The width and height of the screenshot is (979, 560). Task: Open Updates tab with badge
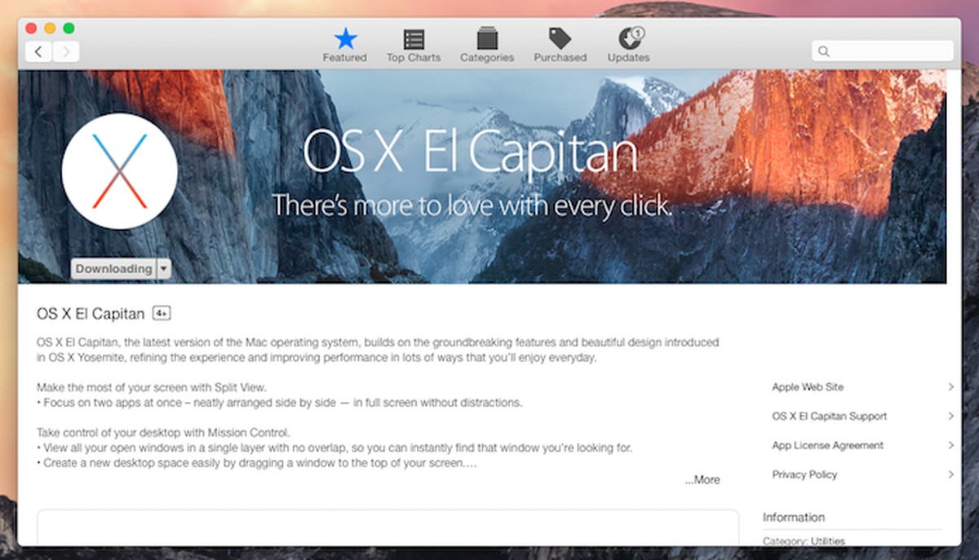tap(628, 45)
